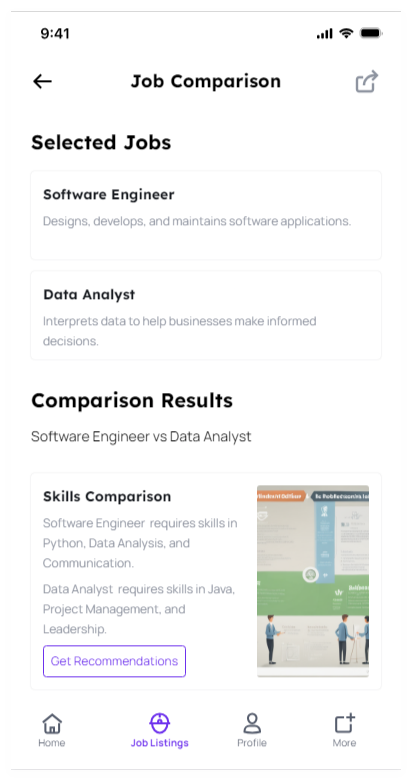Switch to the Job Listings tab label
The width and height of the screenshot is (412, 781).
[159, 743]
